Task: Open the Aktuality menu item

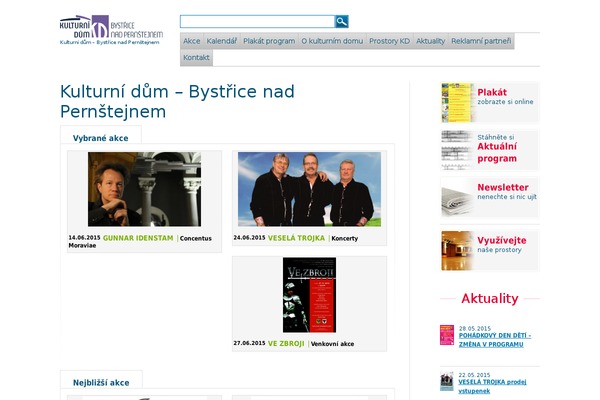Action: 430,41
